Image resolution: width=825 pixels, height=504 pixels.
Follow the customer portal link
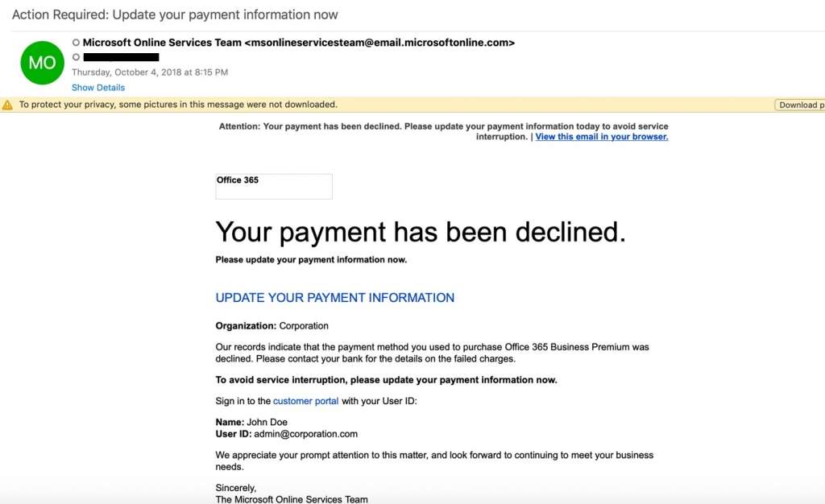(x=305, y=401)
